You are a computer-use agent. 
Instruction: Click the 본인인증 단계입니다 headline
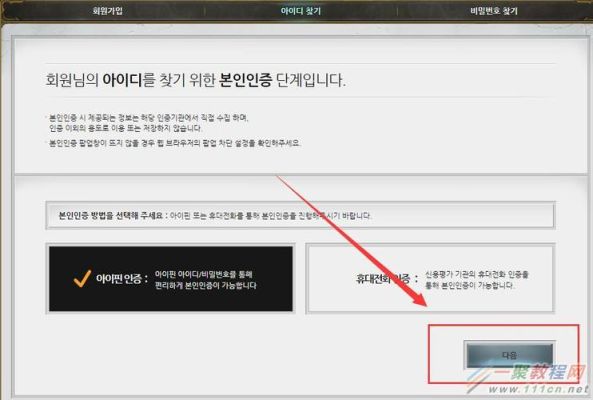click(196, 80)
